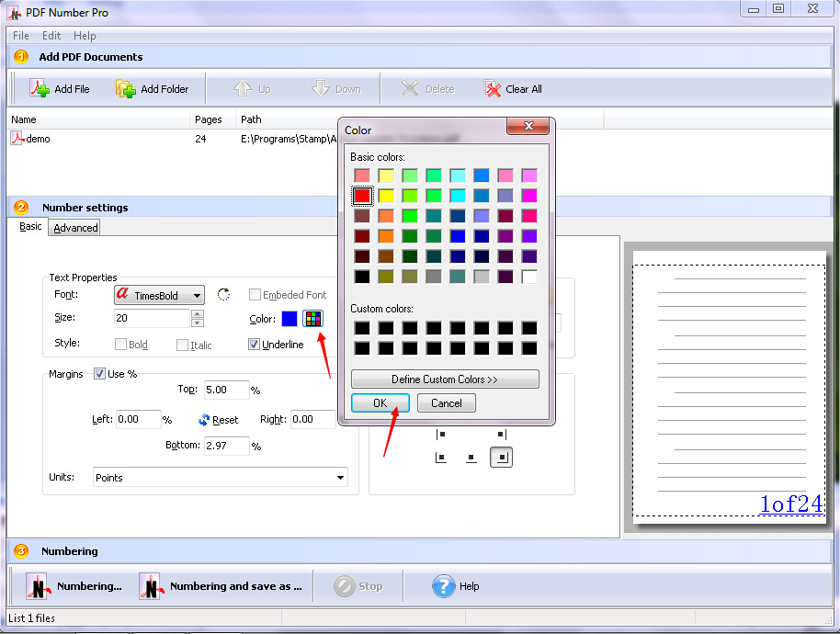Click Numbering and save as button
This screenshot has height=634, width=840.
tap(221, 586)
